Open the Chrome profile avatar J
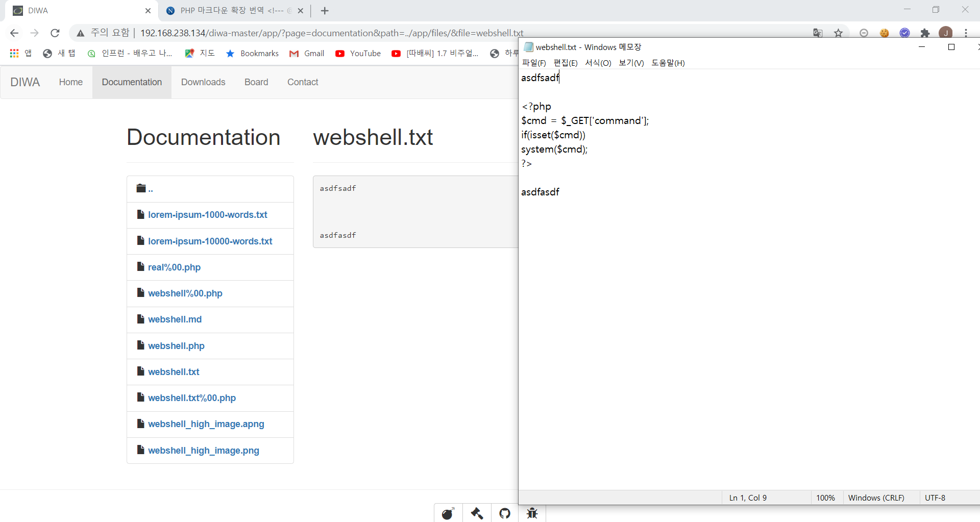This screenshot has height=522, width=980. (946, 33)
